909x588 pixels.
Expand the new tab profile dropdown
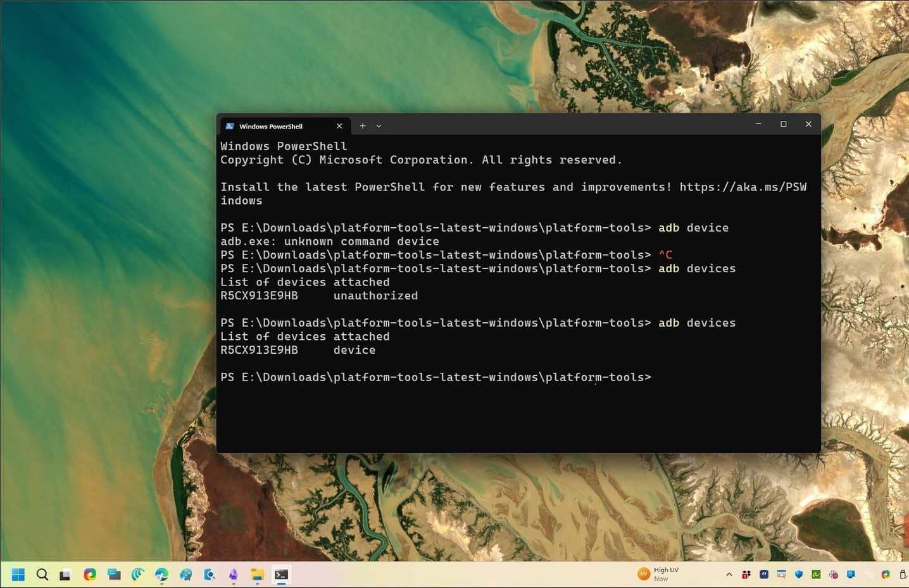coord(379,126)
